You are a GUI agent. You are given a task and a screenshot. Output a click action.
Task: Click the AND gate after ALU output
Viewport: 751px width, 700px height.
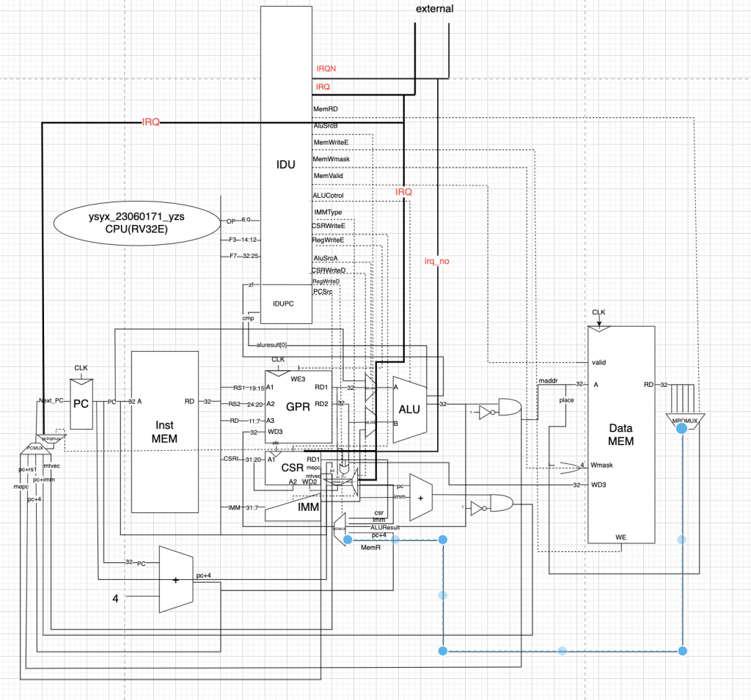(508, 410)
